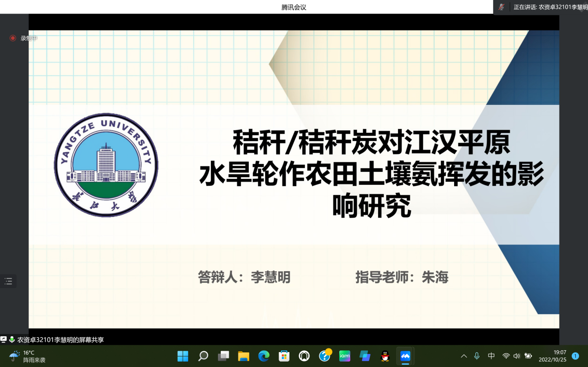This screenshot has width=588, height=367.
Task: Click the muted microphone icon at top right
Action: coord(501,7)
